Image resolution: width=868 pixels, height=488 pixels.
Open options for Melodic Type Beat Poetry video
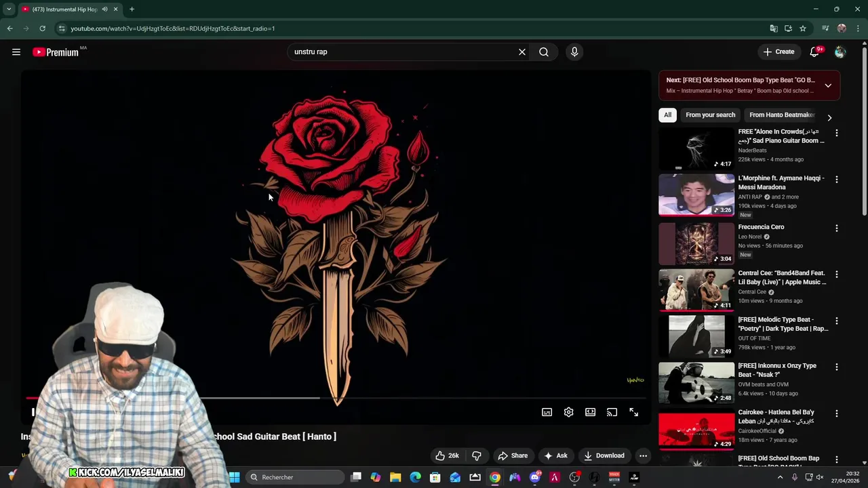tap(837, 321)
